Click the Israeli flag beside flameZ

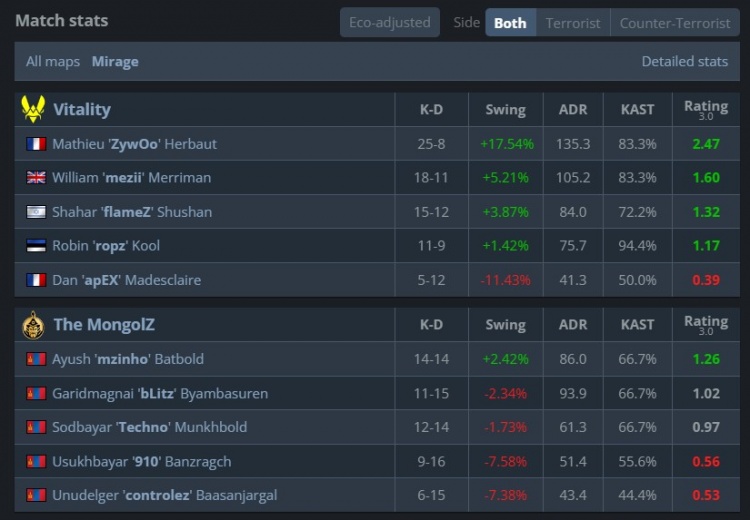click(x=36, y=212)
